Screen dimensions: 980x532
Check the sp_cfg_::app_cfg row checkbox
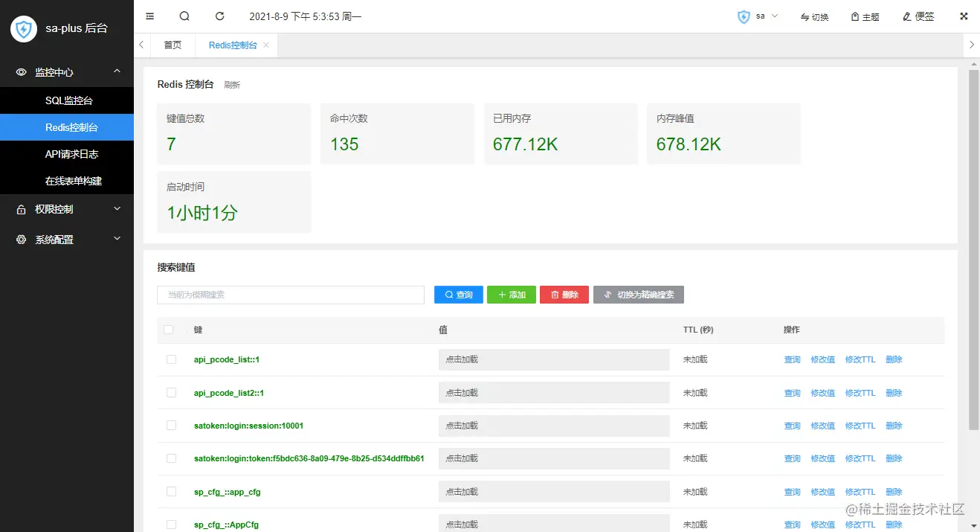(171, 491)
